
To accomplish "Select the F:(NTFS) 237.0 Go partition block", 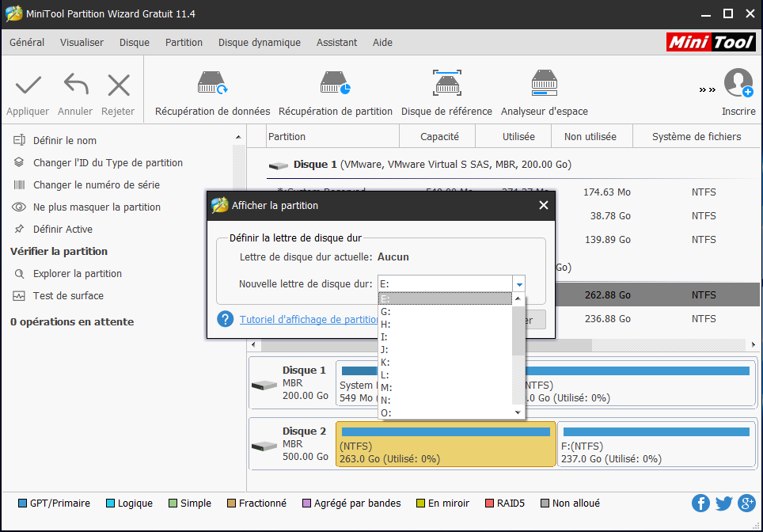I will pos(656,444).
